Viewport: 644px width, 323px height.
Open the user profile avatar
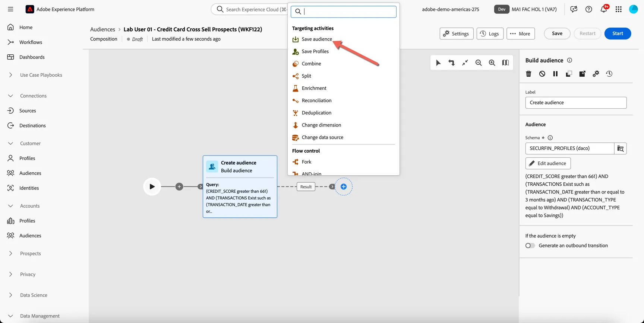633,9
